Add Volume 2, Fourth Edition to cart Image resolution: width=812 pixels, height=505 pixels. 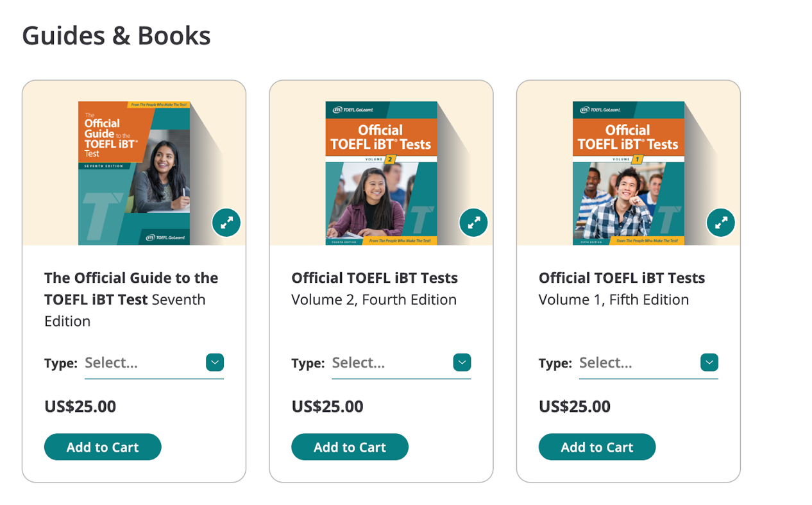pos(350,447)
